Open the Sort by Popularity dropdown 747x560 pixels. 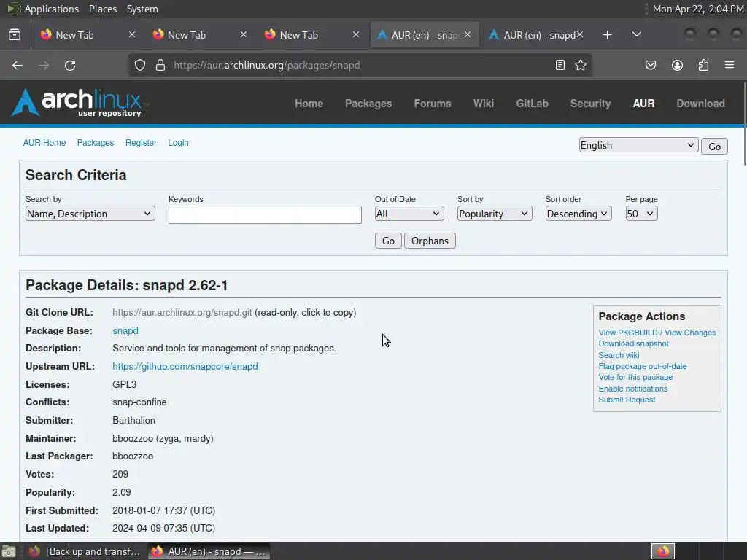point(495,214)
